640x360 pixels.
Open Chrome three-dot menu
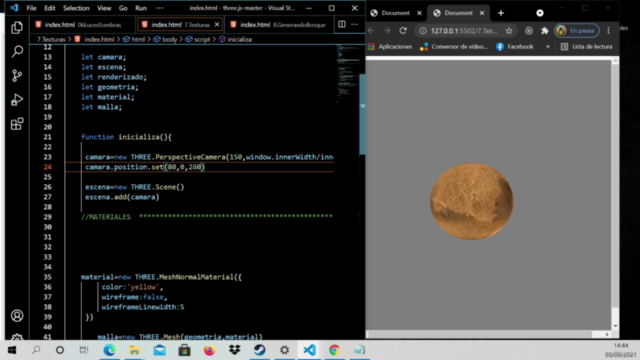[x=608, y=31]
